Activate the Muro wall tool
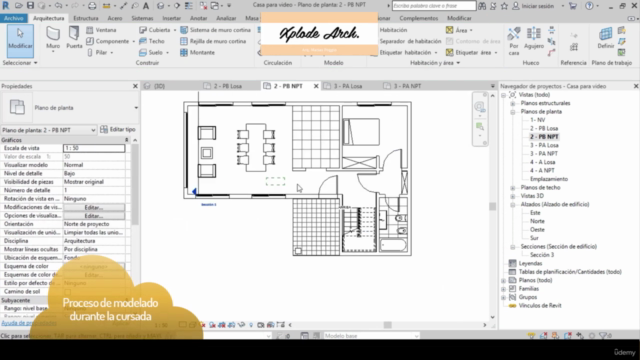The height and width of the screenshot is (360, 640). click(x=53, y=38)
